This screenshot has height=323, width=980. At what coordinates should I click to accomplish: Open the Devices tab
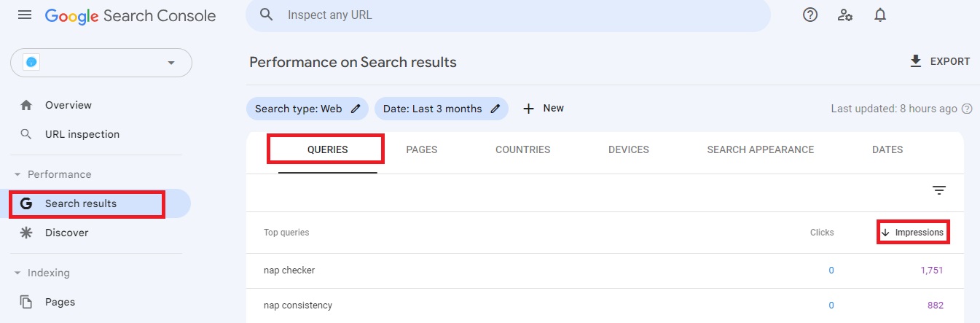click(628, 149)
